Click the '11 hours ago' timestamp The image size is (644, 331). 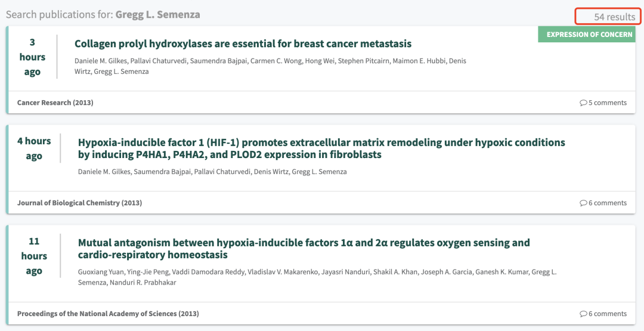(34, 256)
